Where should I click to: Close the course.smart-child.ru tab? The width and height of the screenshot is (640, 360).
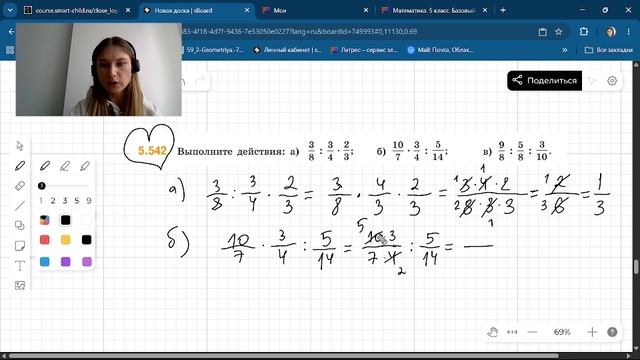(128, 10)
